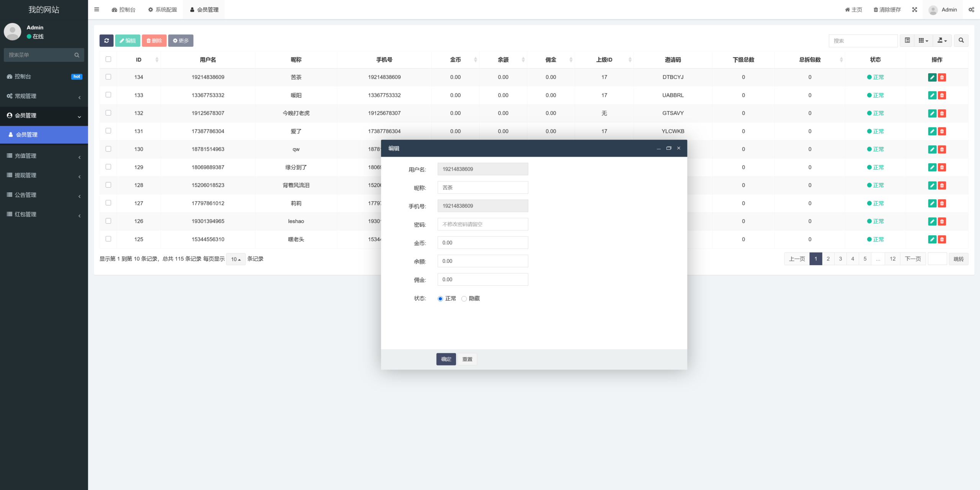Open the columns visibility dropdown
The height and width of the screenshot is (490, 980).
tap(923, 41)
